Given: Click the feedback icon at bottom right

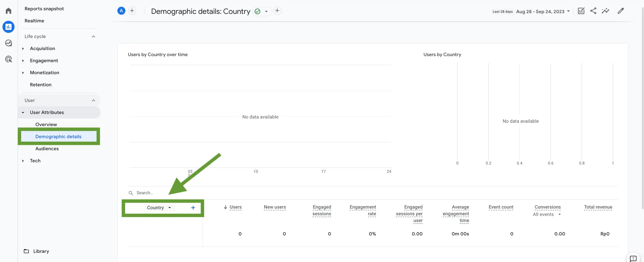Looking at the screenshot, I should tap(633, 258).
